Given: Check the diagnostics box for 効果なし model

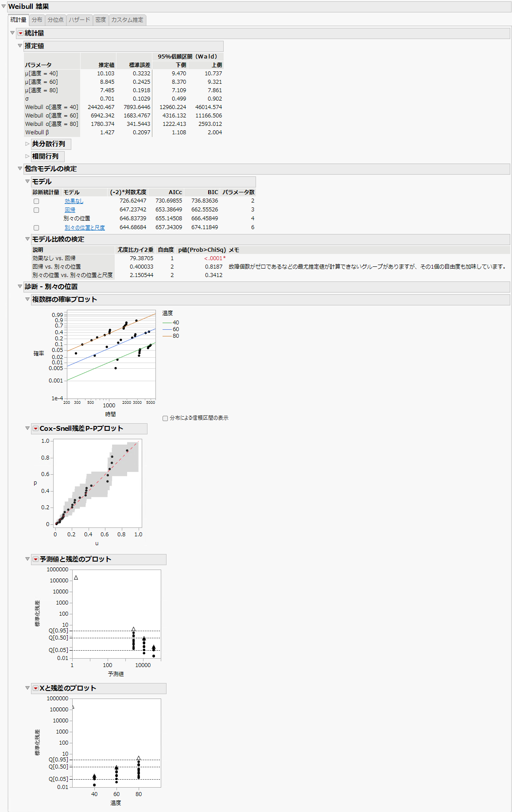Looking at the screenshot, I should [x=36, y=201].
